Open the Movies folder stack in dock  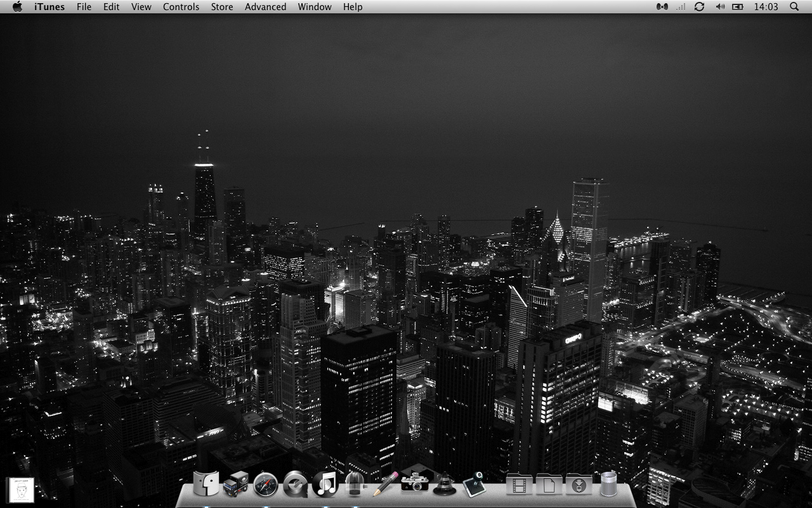pos(520,486)
